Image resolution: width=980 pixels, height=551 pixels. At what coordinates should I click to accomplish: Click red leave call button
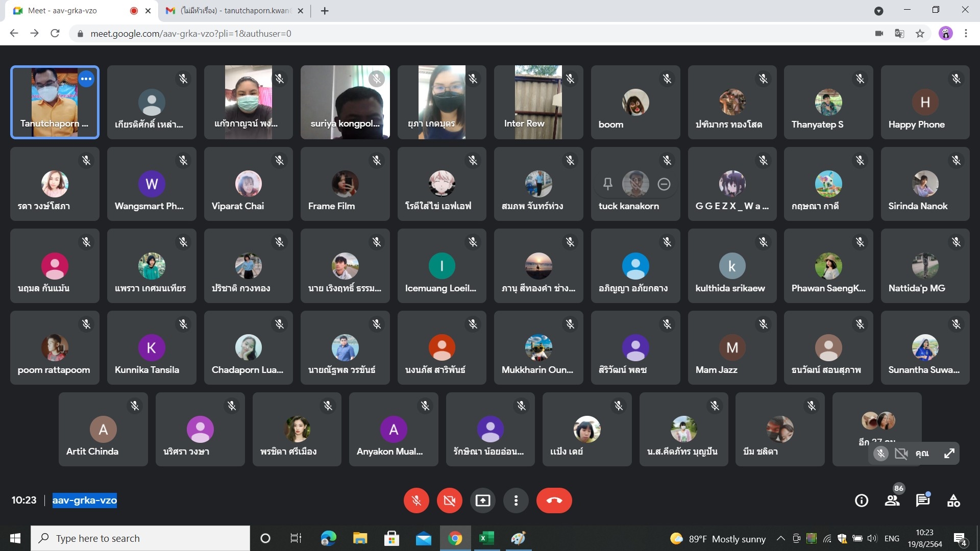554,500
